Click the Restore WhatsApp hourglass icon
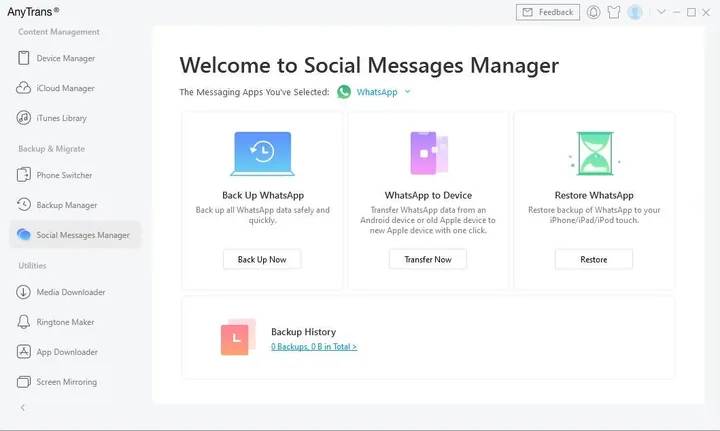 (x=595, y=153)
